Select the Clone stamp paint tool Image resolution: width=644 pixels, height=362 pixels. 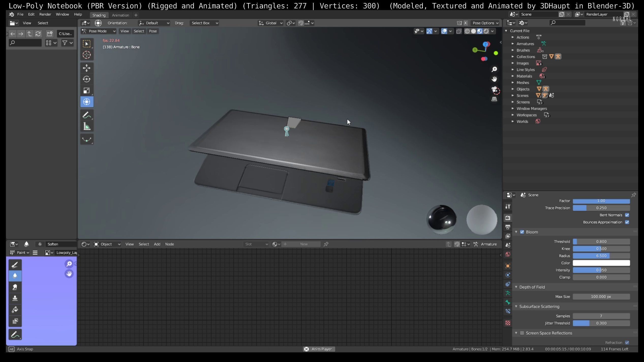[15, 298]
